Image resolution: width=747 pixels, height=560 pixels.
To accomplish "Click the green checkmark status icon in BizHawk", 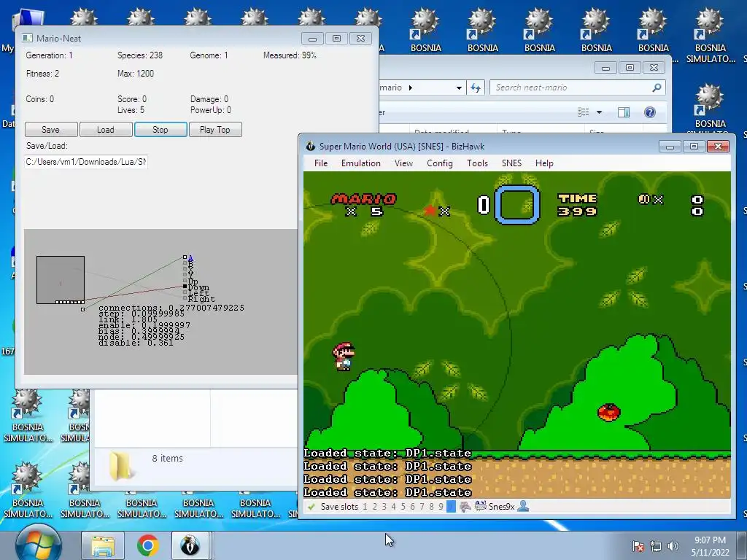I will point(311,507).
